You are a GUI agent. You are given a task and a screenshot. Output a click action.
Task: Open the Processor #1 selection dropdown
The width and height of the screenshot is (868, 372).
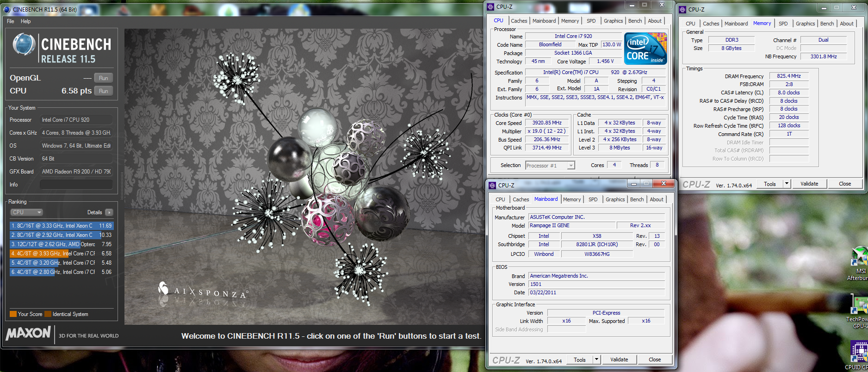[x=550, y=165]
